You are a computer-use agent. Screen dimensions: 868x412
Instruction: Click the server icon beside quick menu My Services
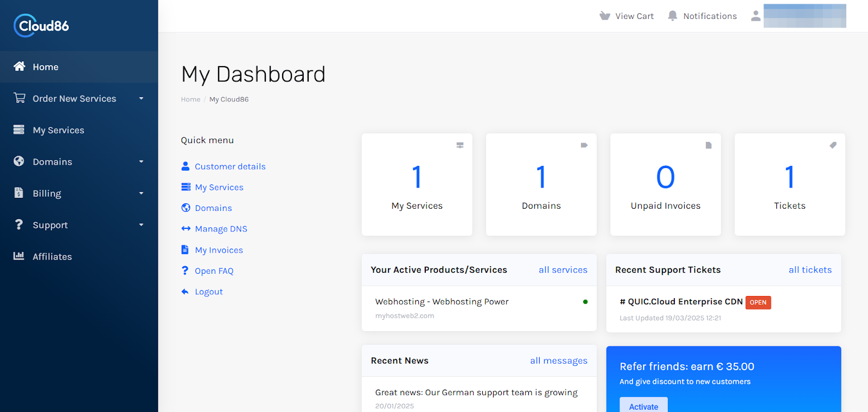tap(186, 187)
